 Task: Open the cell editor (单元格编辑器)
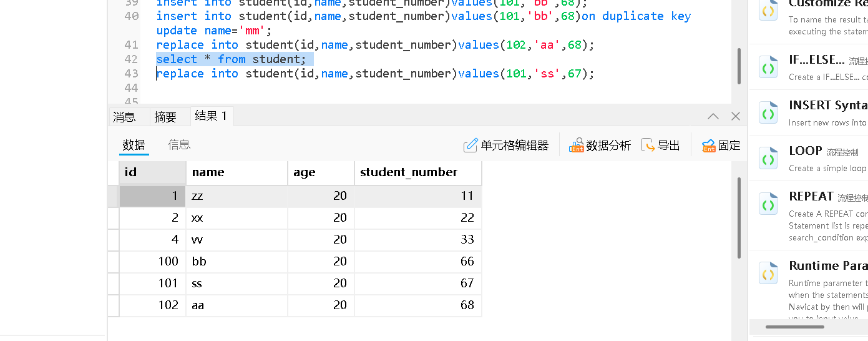(x=506, y=146)
